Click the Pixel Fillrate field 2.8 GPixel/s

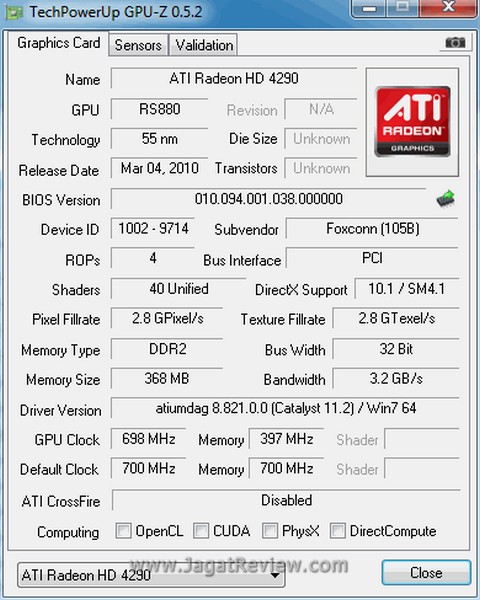point(167,318)
